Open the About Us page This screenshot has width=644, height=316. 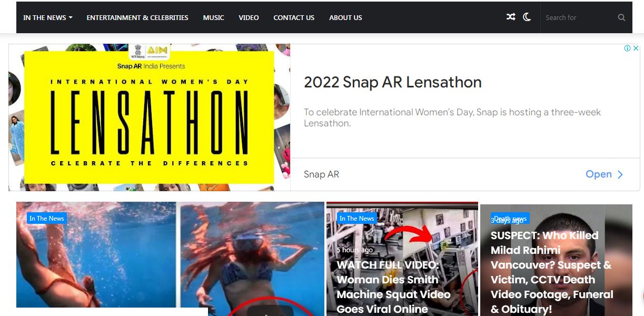(345, 17)
